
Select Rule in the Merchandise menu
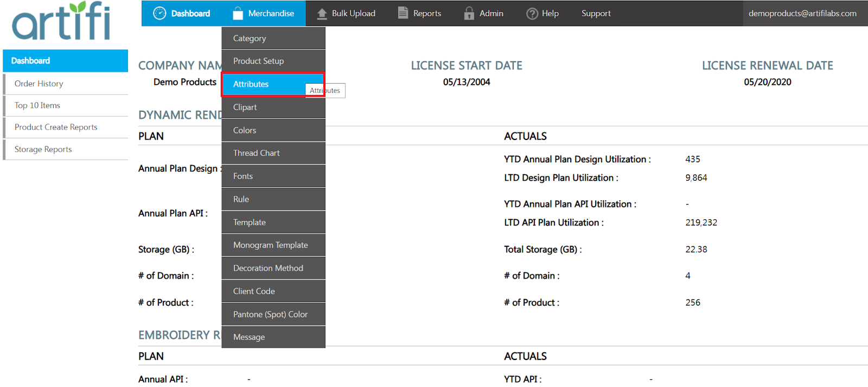pyautogui.click(x=273, y=199)
